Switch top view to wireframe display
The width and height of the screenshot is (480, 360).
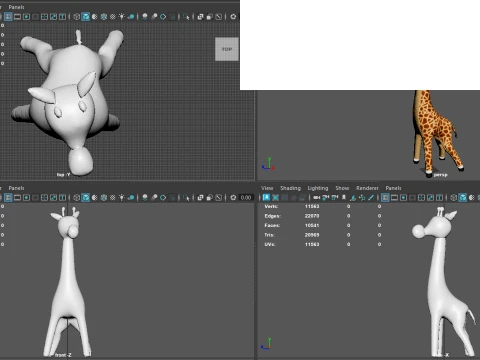(77, 17)
